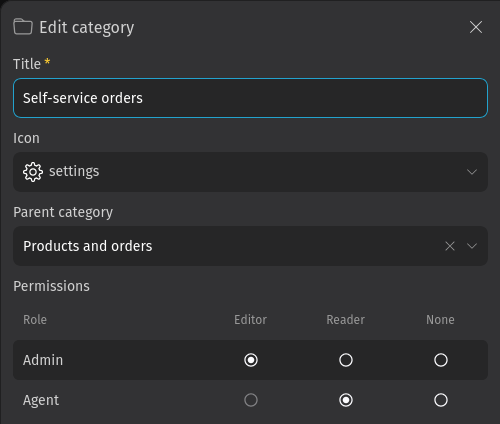The image size is (500, 424).
Task: Click the Parent category label
Action: coord(63,213)
